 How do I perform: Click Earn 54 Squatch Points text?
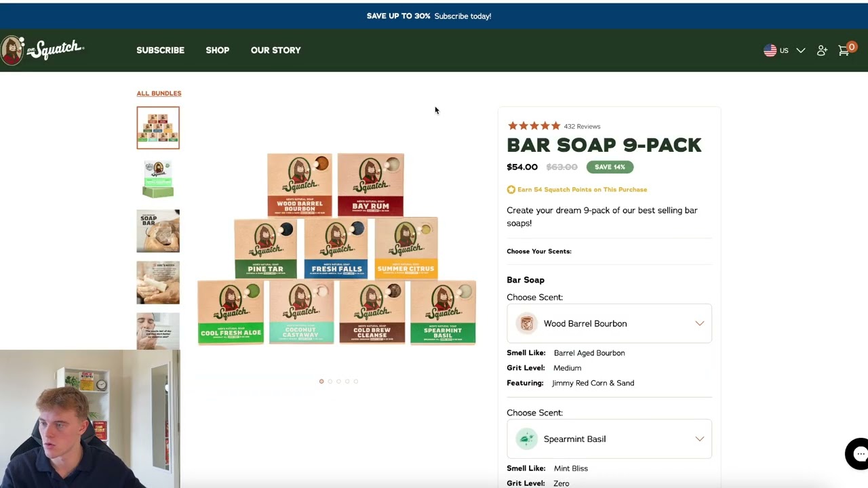click(x=582, y=190)
